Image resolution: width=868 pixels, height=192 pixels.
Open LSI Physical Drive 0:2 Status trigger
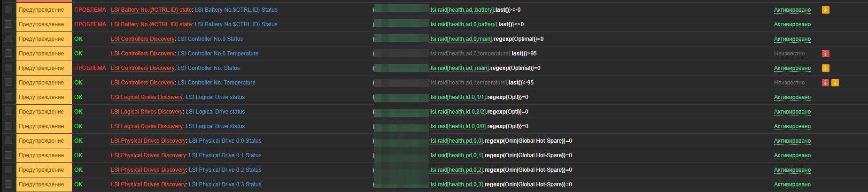coord(225,170)
